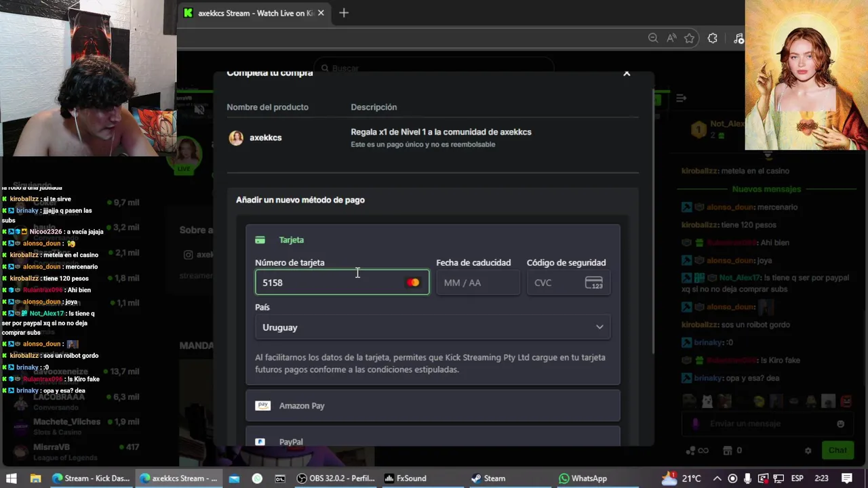Screen dimensions: 868x488
Task: Open the clock showing 2:23
Action: 821,479
